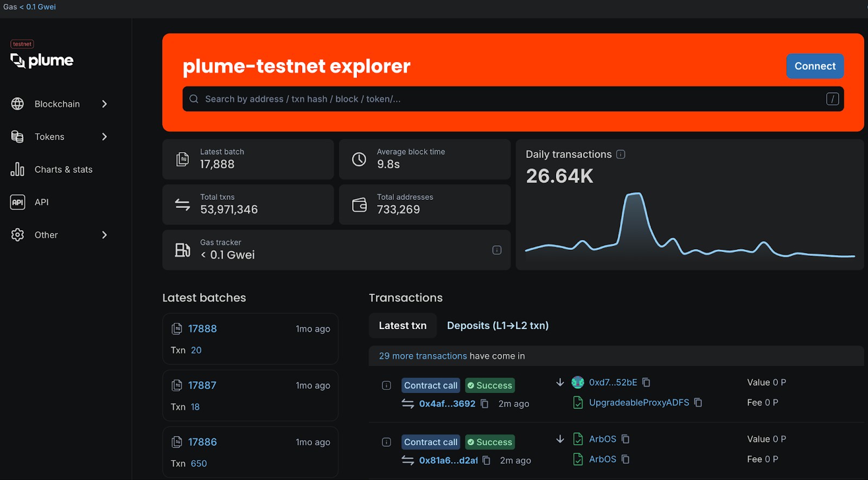Image resolution: width=868 pixels, height=480 pixels.
Task: Show Gas tracker info tooltip icon
Action: (x=496, y=250)
